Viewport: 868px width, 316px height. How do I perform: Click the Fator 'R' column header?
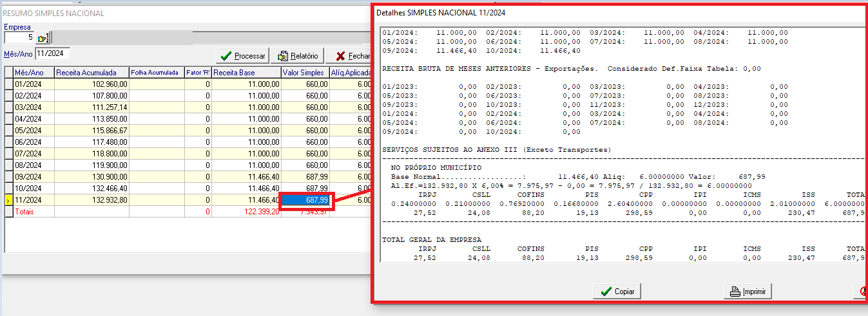[x=198, y=72]
